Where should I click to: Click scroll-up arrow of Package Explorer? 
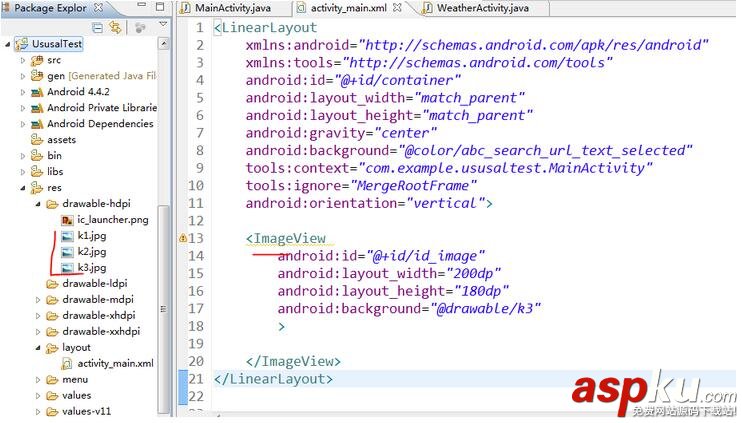(164, 44)
